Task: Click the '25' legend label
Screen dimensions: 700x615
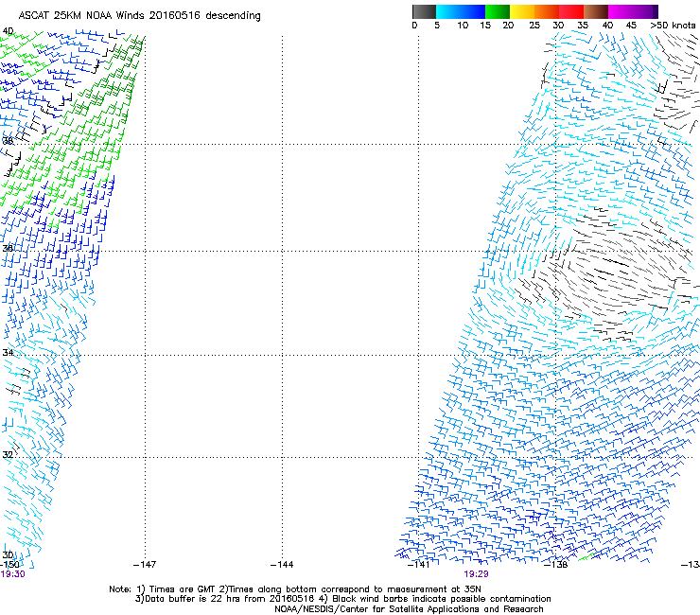Action: (x=534, y=26)
